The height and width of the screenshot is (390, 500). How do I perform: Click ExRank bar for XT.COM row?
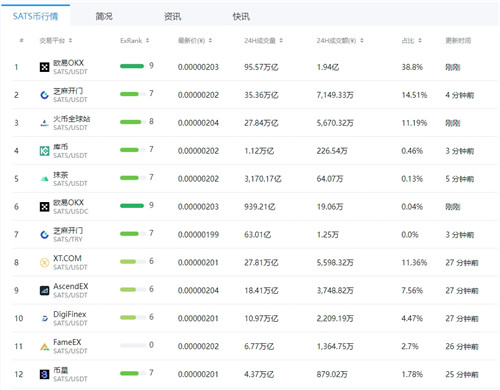(x=133, y=262)
